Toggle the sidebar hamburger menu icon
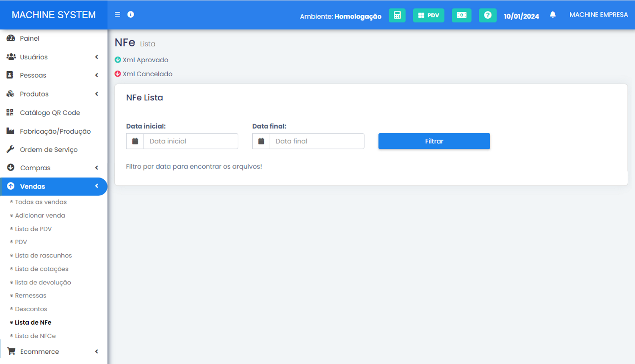This screenshot has height=364, width=635. click(x=117, y=14)
